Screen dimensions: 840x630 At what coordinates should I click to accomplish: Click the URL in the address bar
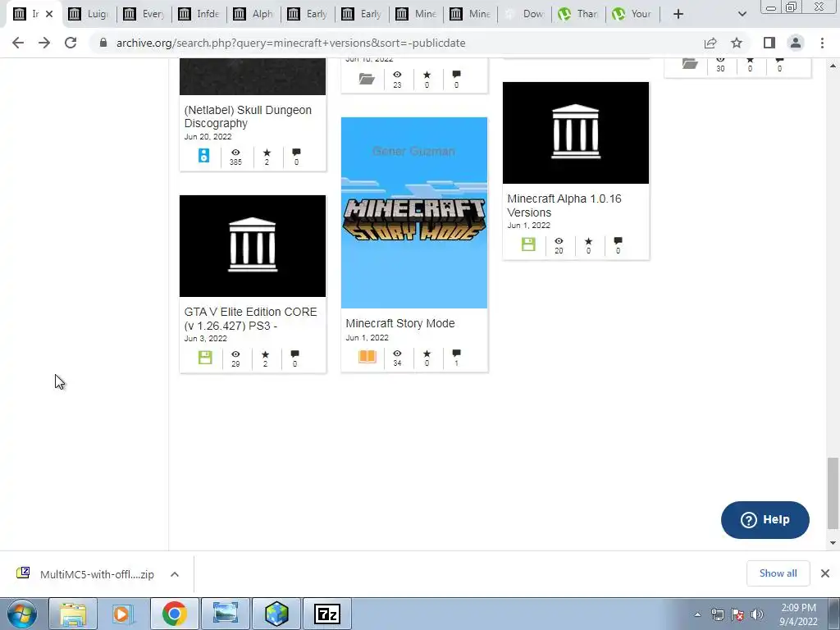point(291,43)
